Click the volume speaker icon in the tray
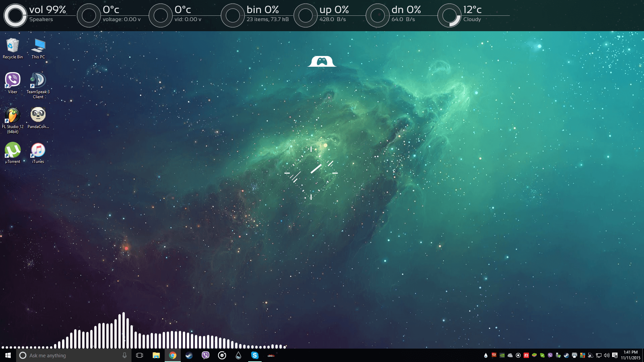 click(607, 355)
